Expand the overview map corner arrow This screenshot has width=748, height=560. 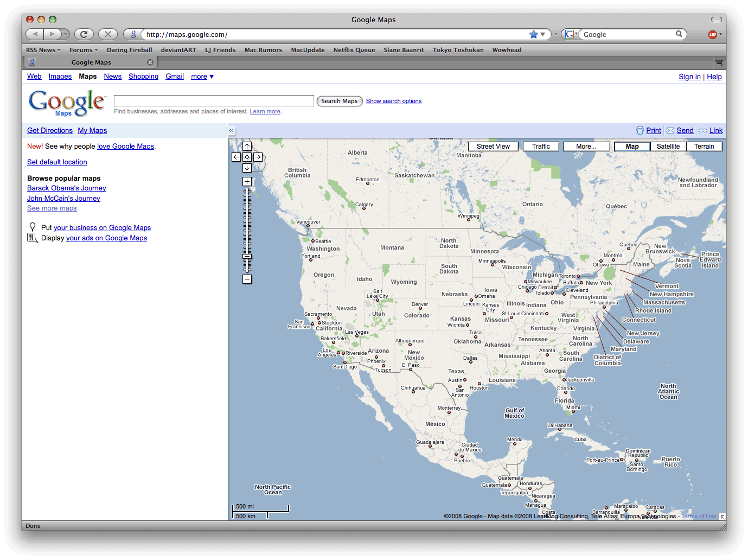pos(722,517)
